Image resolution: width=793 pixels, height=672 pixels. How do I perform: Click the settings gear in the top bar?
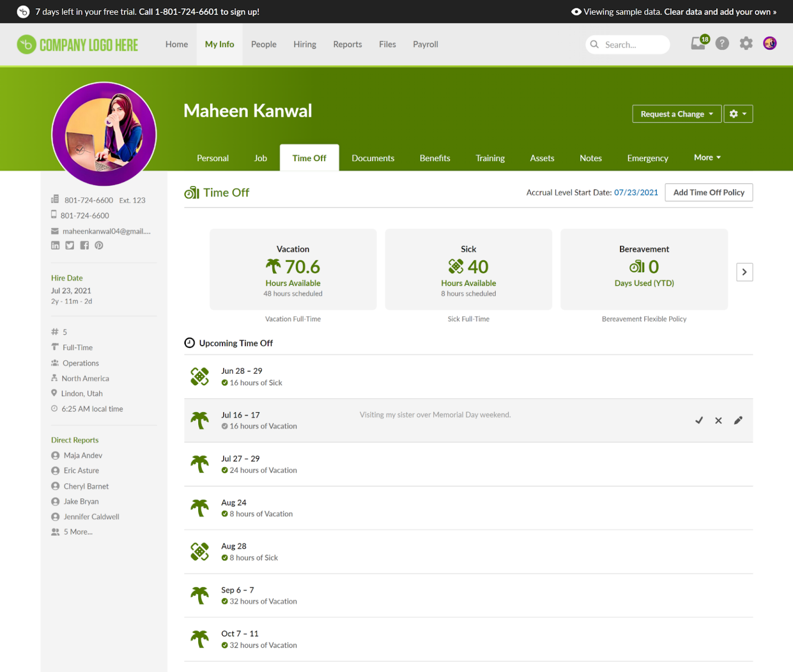(x=746, y=44)
